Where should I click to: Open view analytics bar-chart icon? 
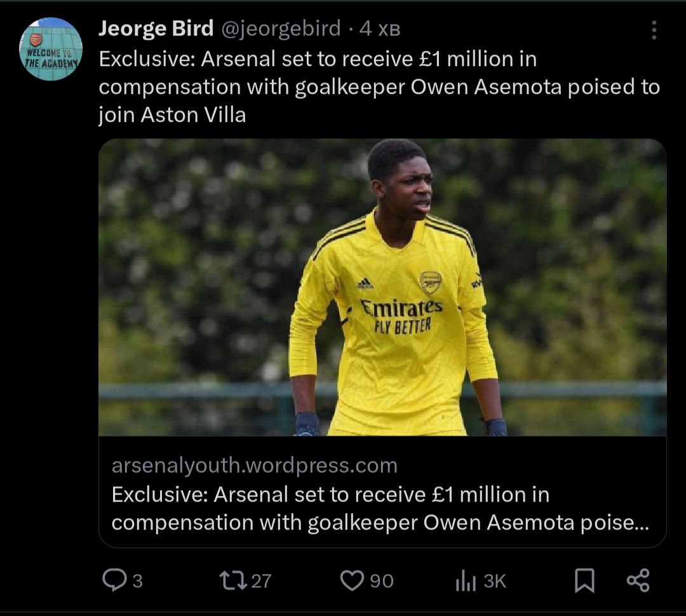coord(466,580)
